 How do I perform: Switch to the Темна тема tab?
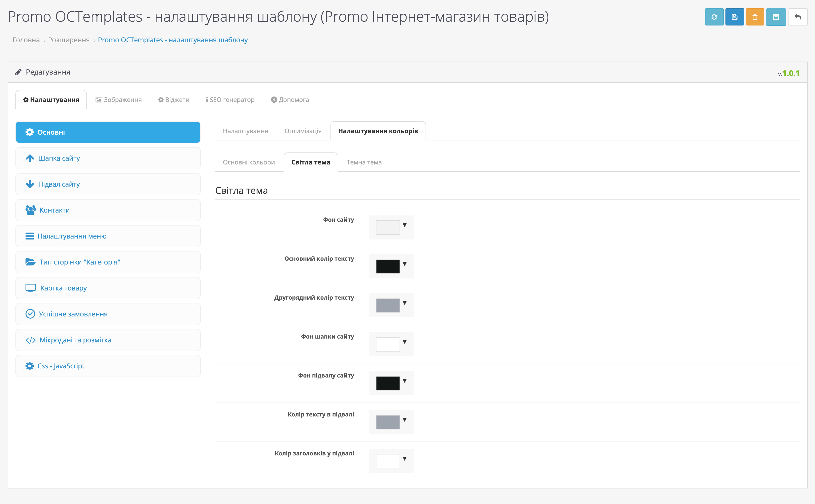point(364,162)
